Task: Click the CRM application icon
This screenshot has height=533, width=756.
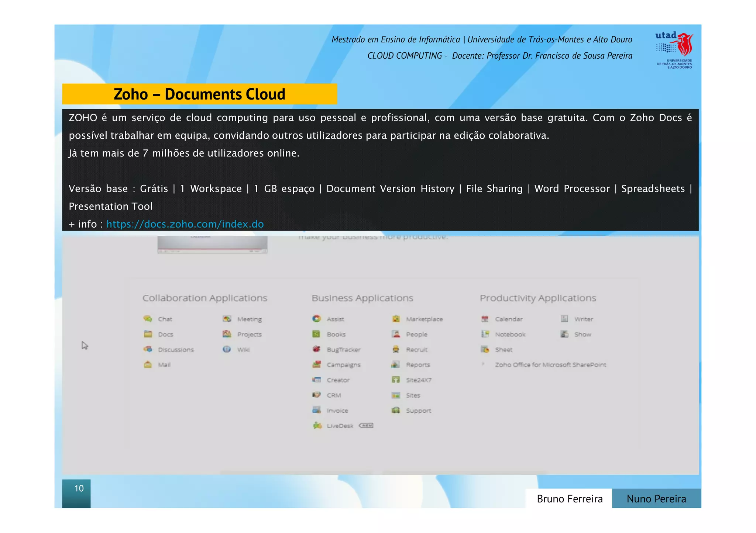Action: pos(316,395)
